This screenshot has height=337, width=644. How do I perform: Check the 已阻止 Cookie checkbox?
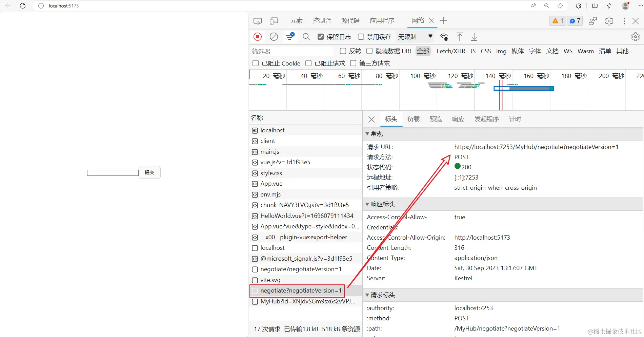[x=256, y=63]
